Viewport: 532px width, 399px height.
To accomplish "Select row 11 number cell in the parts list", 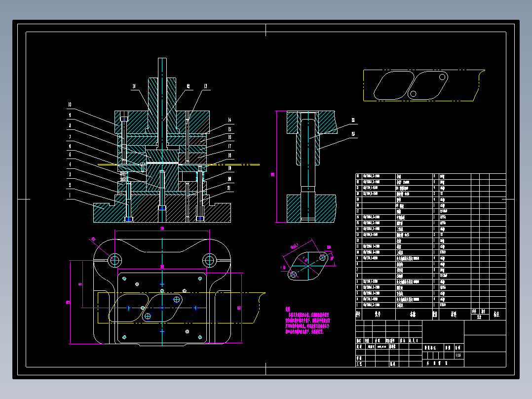I will pos(358,246).
